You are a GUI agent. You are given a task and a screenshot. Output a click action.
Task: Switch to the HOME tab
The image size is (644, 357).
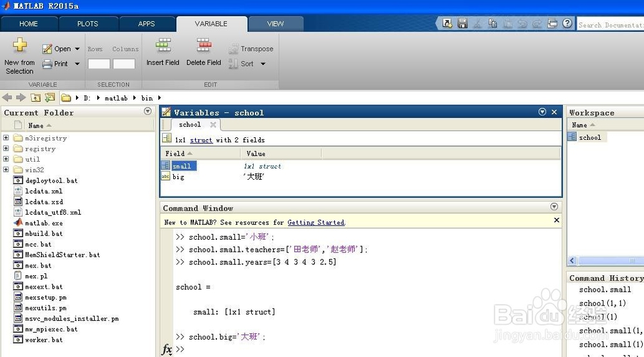[x=28, y=24]
